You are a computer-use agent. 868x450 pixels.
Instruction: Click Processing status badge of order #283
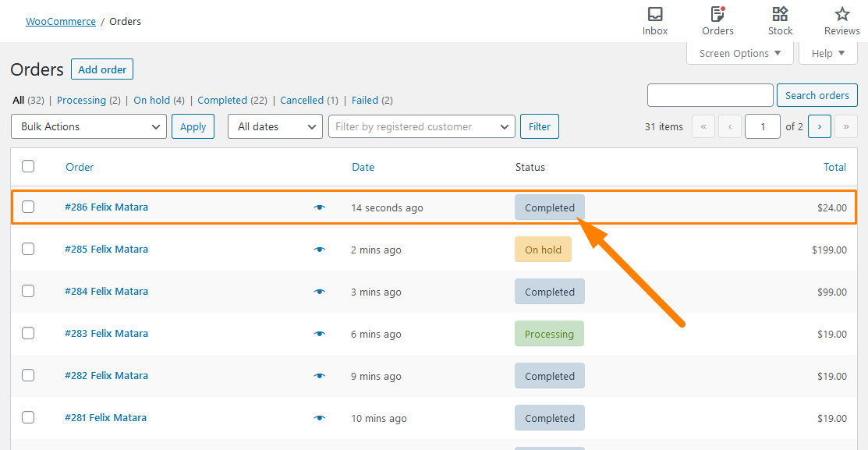coord(549,334)
